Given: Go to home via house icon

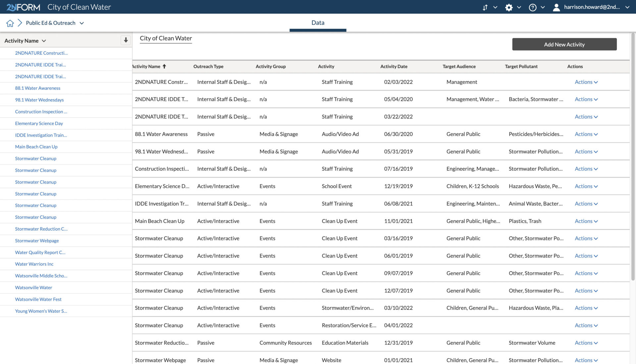Looking at the screenshot, I should [x=10, y=23].
